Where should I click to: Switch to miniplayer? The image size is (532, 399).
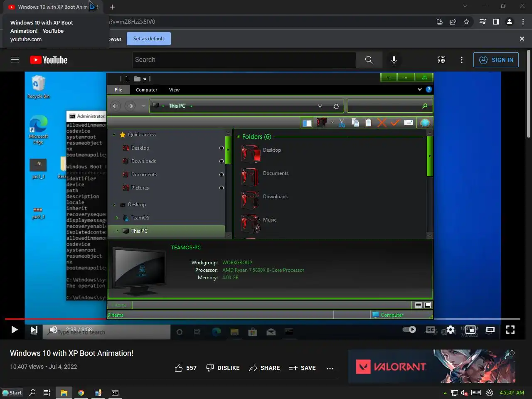click(x=470, y=330)
